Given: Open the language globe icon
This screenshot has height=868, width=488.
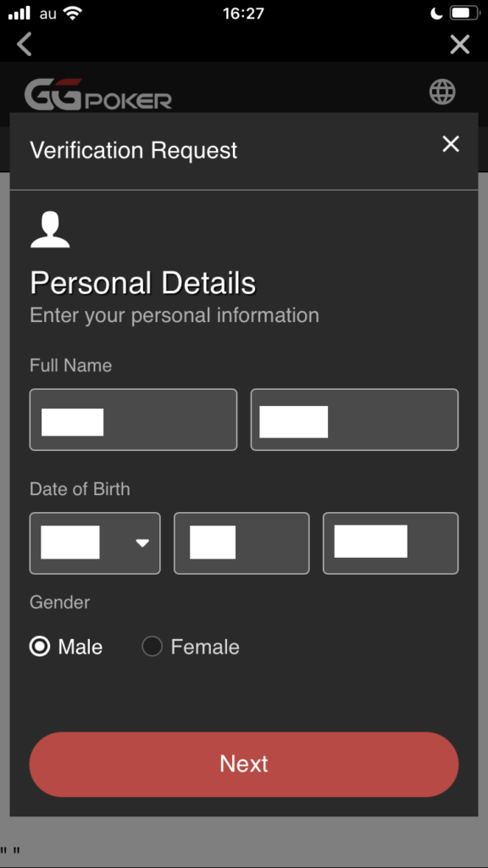Looking at the screenshot, I should coord(442,92).
